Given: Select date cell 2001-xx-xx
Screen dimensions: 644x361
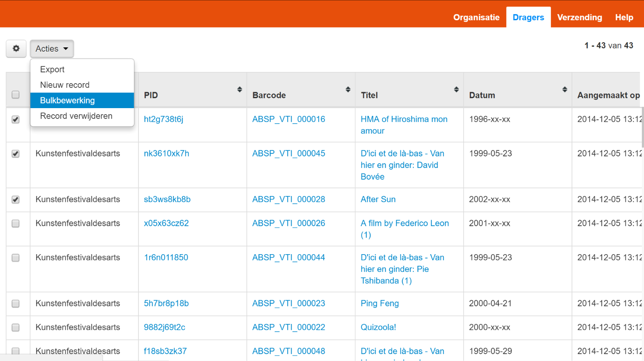Looking at the screenshot, I should pos(490,223).
